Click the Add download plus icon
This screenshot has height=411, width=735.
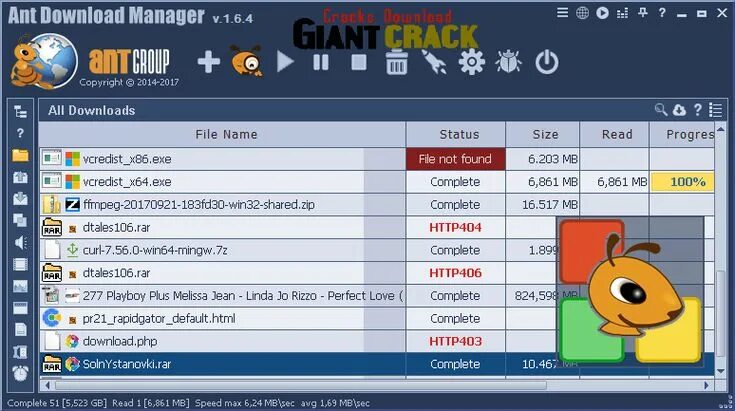pos(209,62)
